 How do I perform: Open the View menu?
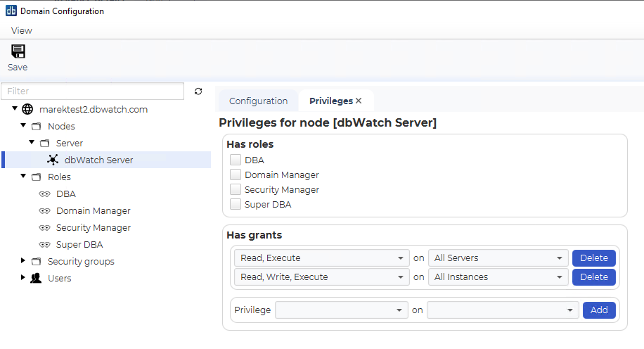[x=21, y=30]
